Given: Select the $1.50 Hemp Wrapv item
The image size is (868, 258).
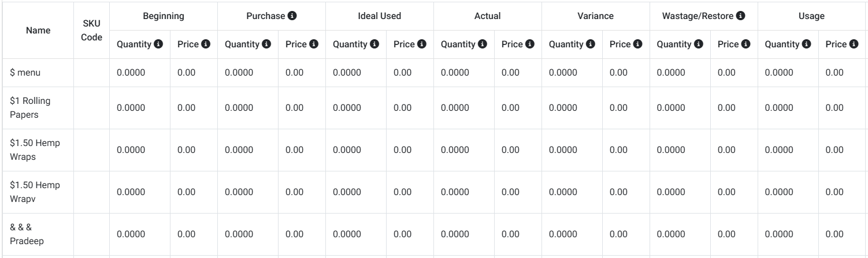Looking at the screenshot, I should (x=35, y=192).
